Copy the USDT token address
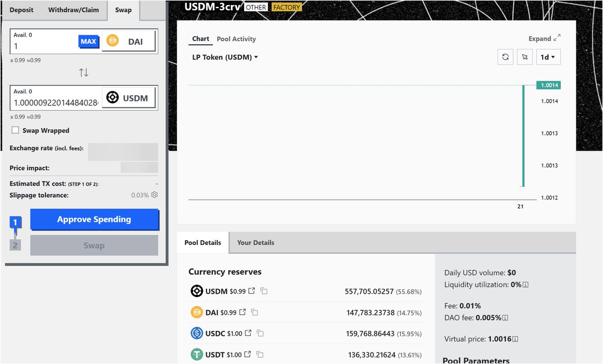Image resolution: width=603 pixels, height=364 pixels. (x=259, y=354)
